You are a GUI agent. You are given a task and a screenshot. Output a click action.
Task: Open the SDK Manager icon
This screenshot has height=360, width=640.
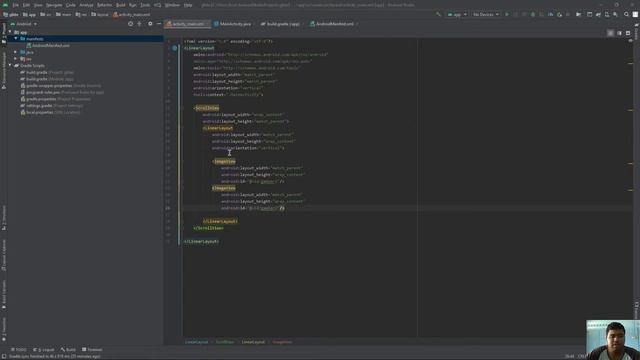(616, 14)
